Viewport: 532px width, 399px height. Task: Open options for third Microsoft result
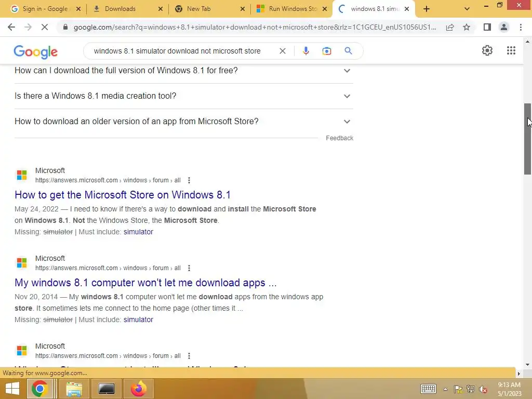point(189,356)
